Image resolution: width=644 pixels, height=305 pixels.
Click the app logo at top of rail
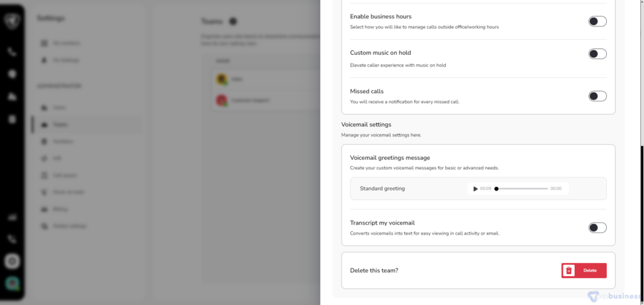coord(12,21)
